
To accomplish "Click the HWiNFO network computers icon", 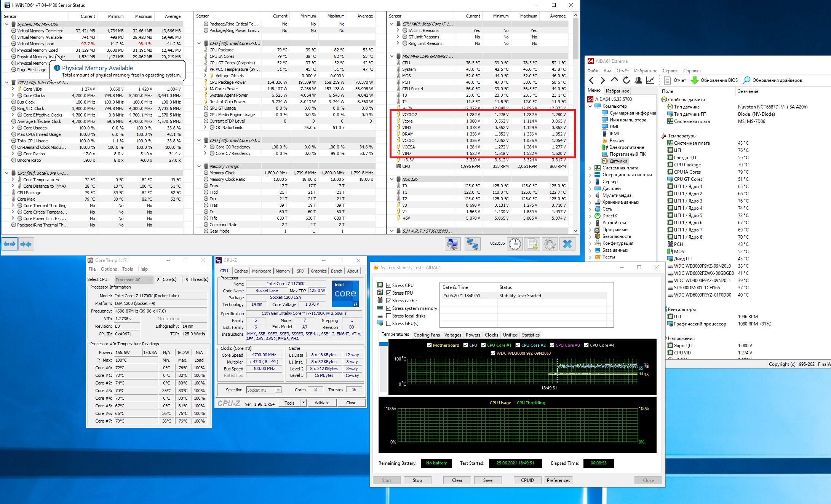I will [473, 244].
